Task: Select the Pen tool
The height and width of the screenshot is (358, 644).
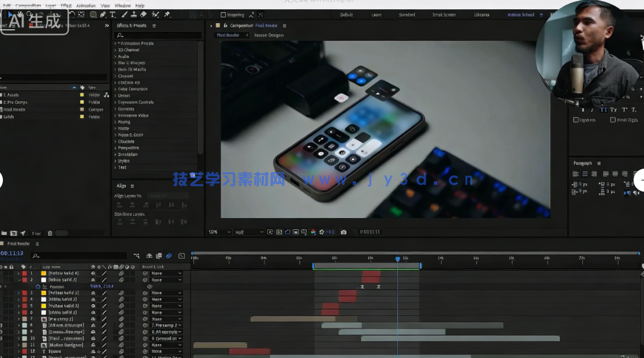Action: (x=102, y=14)
